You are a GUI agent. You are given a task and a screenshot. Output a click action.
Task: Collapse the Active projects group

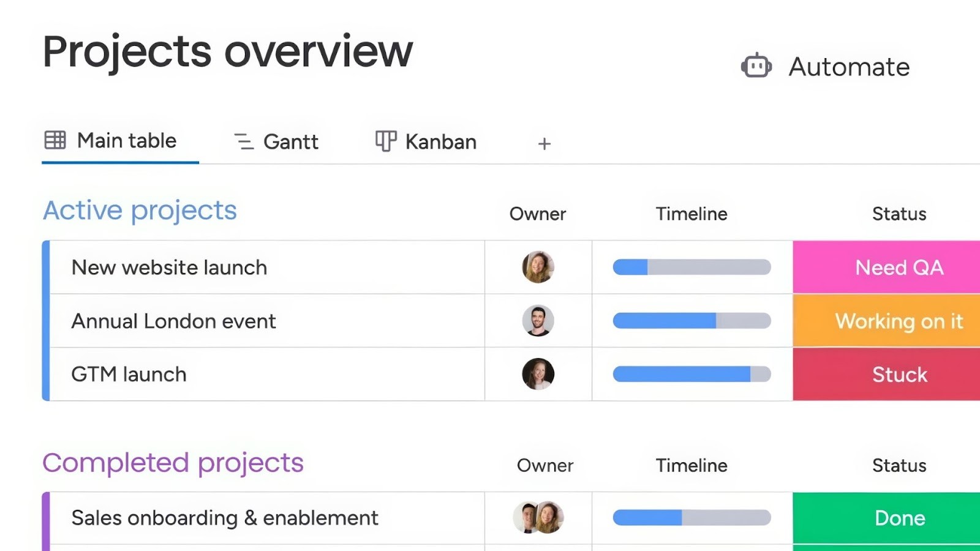coord(139,210)
